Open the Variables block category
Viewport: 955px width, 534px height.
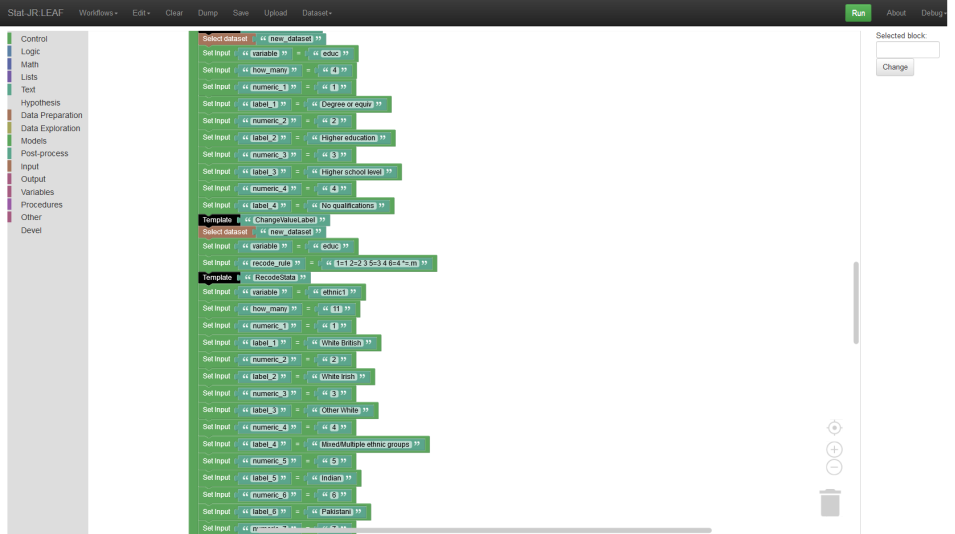click(37, 192)
